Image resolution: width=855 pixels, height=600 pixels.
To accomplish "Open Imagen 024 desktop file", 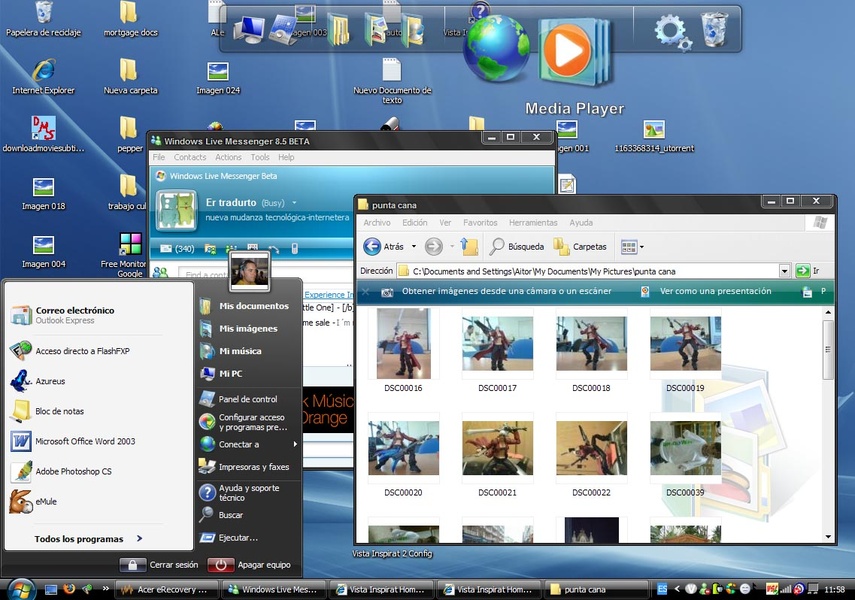I will (218, 77).
